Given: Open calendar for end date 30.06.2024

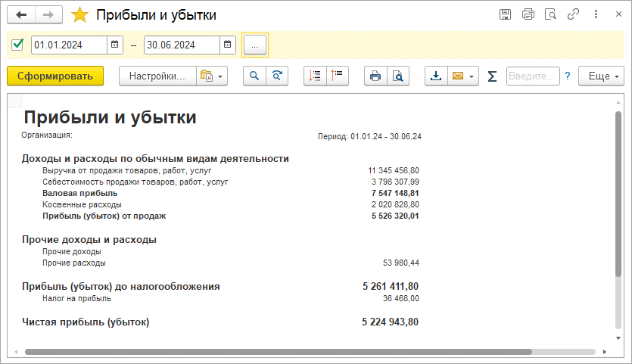Looking at the screenshot, I should pyautogui.click(x=227, y=45).
